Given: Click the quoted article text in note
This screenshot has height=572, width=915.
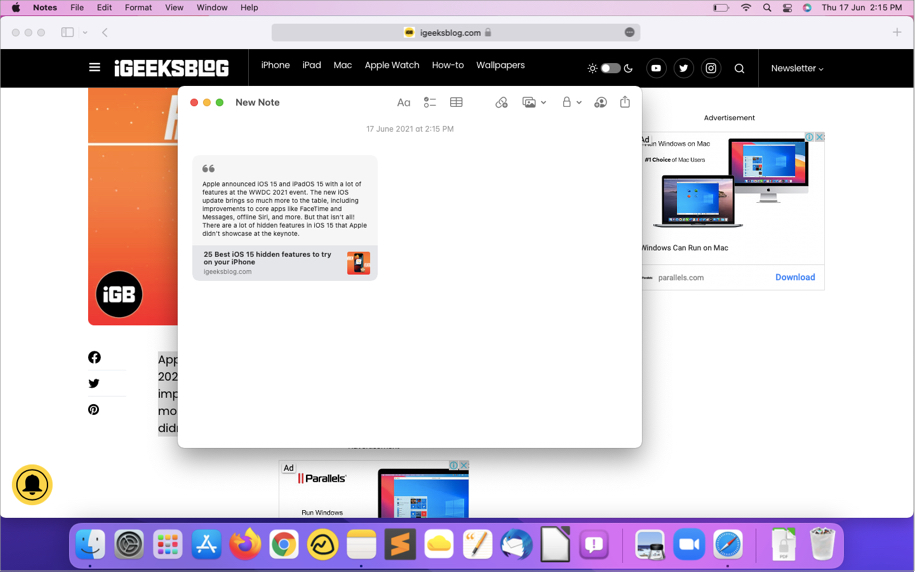Looking at the screenshot, I should point(285,208).
